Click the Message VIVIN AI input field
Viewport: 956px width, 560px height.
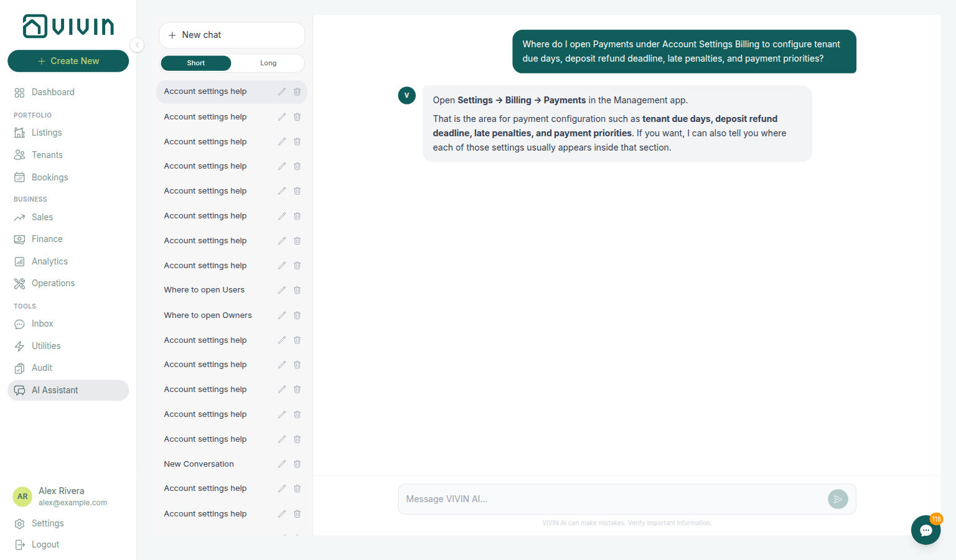[x=613, y=499]
